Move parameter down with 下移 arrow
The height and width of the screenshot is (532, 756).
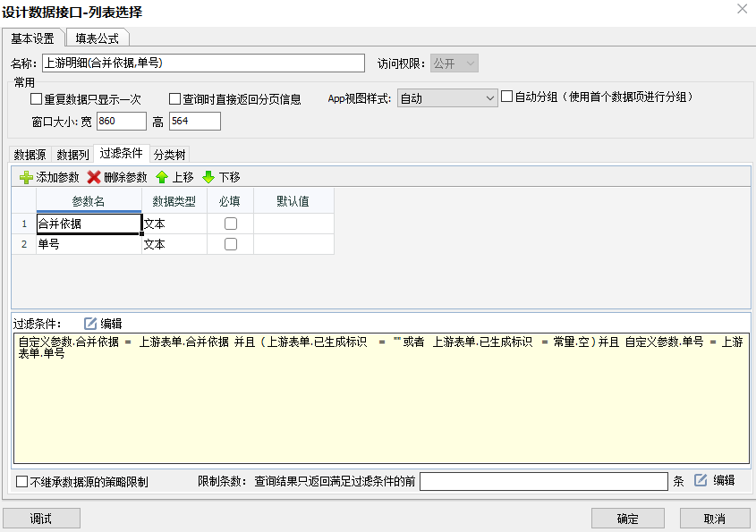click(x=208, y=177)
